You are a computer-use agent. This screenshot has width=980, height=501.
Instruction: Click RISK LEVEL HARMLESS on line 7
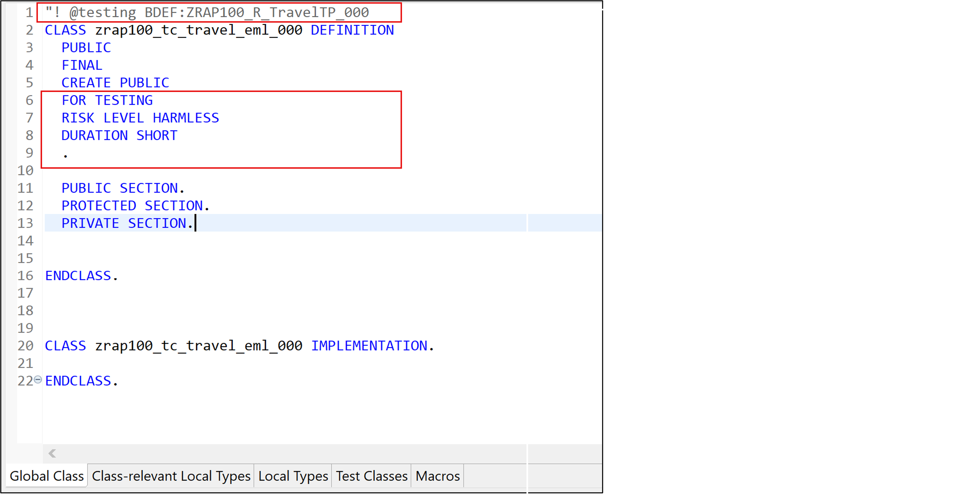tap(140, 118)
